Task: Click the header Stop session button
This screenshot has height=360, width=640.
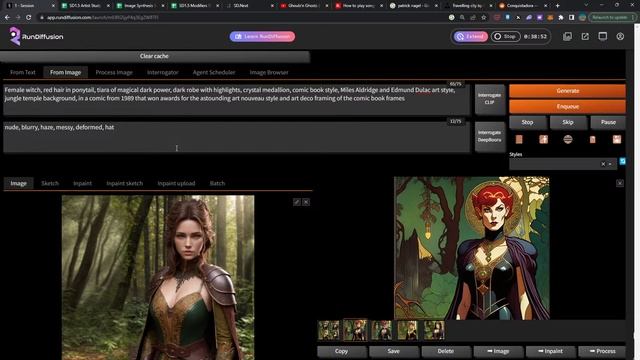Action: tap(505, 36)
